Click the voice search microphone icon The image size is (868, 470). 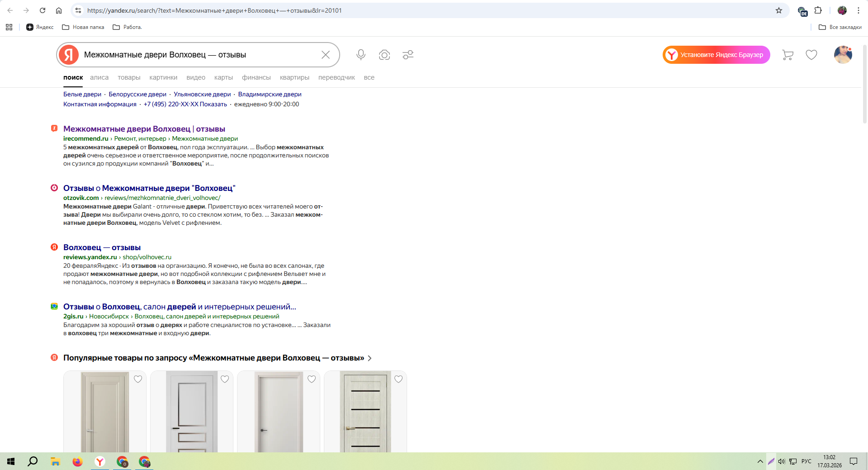pos(360,55)
